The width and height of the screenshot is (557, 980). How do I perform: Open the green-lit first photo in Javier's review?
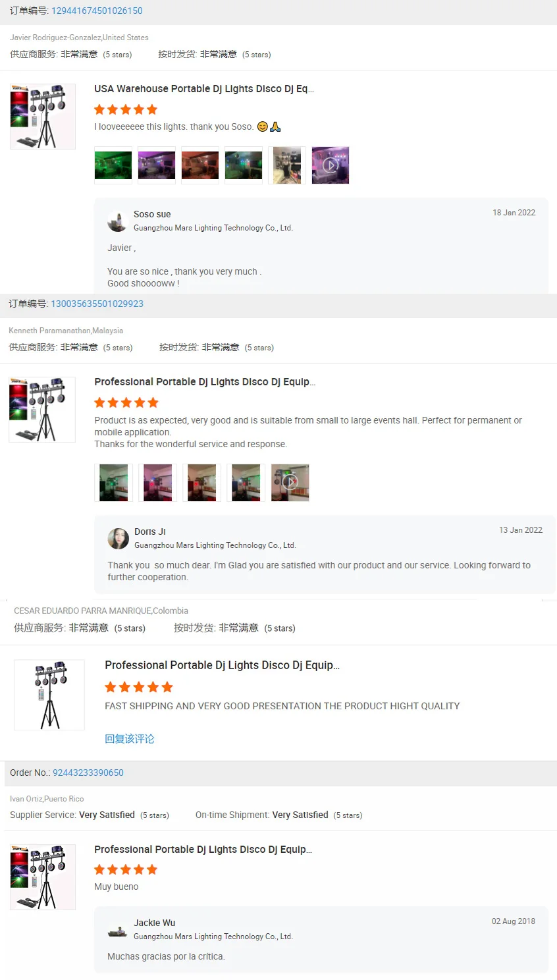point(113,165)
